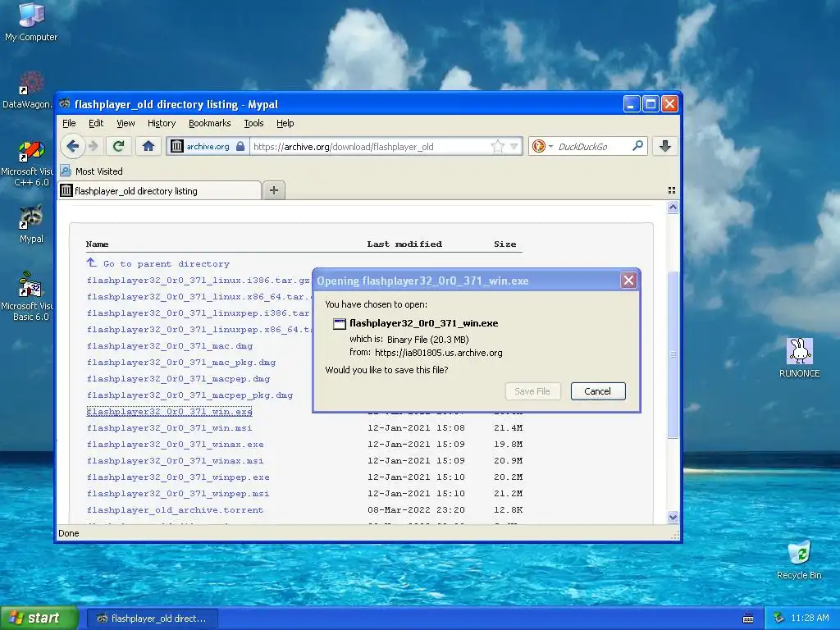Open flashplayer32_0r0_371_winpep.exe link
The width and height of the screenshot is (840, 630).
point(178,477)
